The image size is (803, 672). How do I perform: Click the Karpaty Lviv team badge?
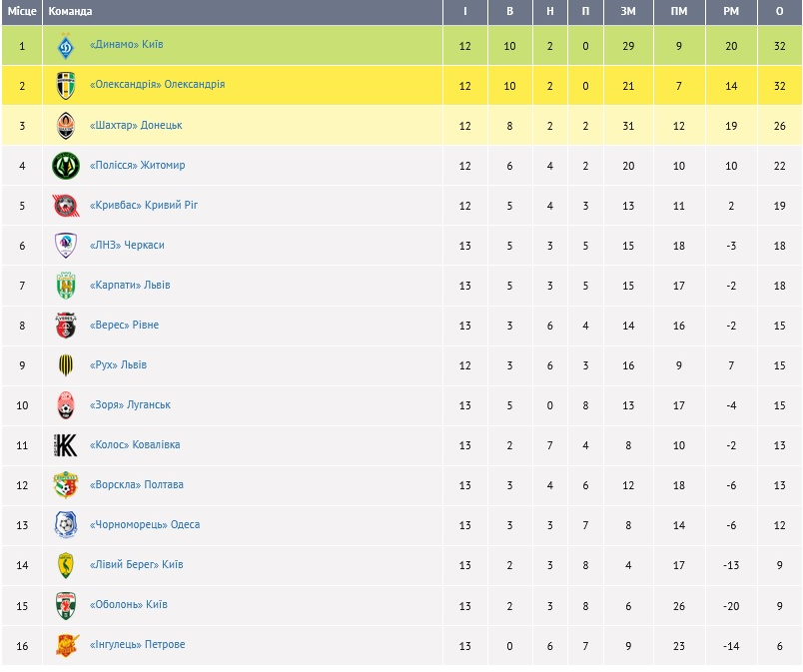click(66, 286)
